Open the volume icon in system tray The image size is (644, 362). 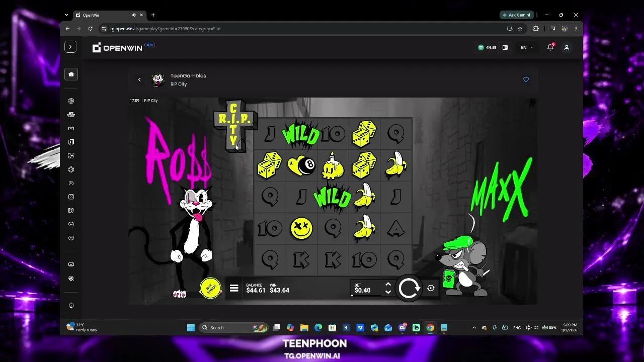pos(536,327)
